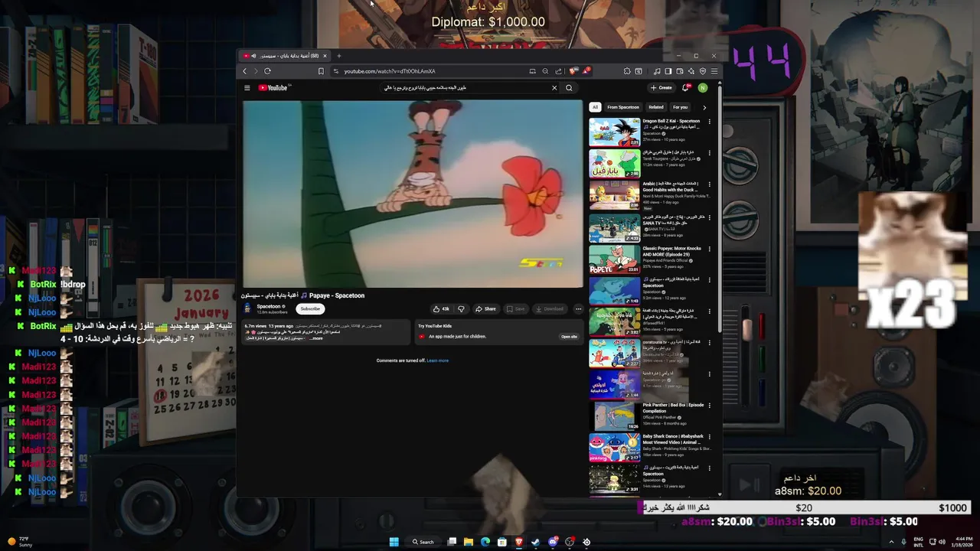Run YouTube search magnifier button
This screenshot has height=551, width=980.
click(569, 88)
